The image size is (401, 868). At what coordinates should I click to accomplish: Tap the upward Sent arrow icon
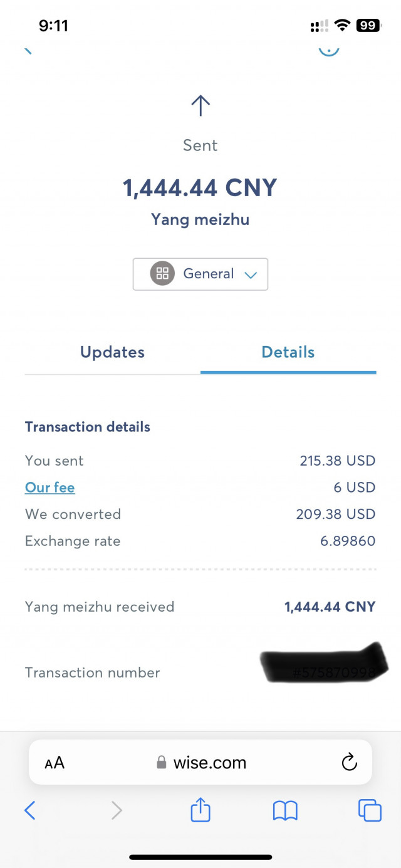[200, 105]
